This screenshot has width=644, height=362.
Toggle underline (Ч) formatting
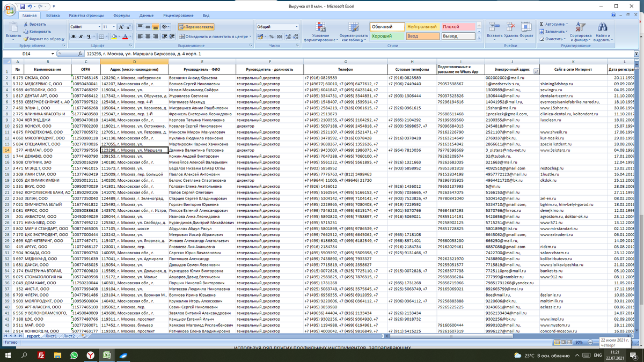point(89,36)
